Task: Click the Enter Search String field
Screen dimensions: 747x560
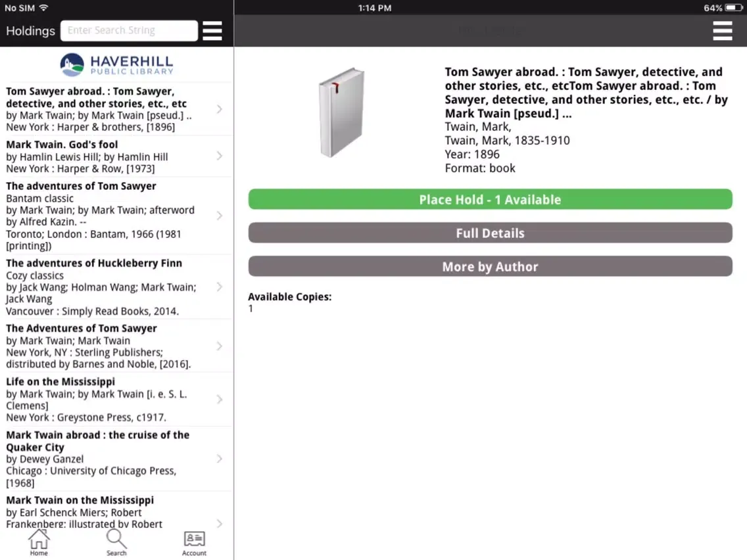Action: [129, 30]
